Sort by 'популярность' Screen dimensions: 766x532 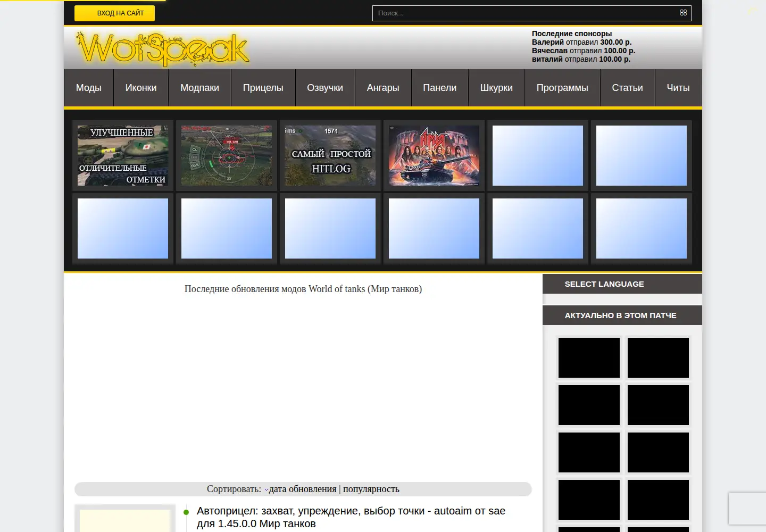371,489
